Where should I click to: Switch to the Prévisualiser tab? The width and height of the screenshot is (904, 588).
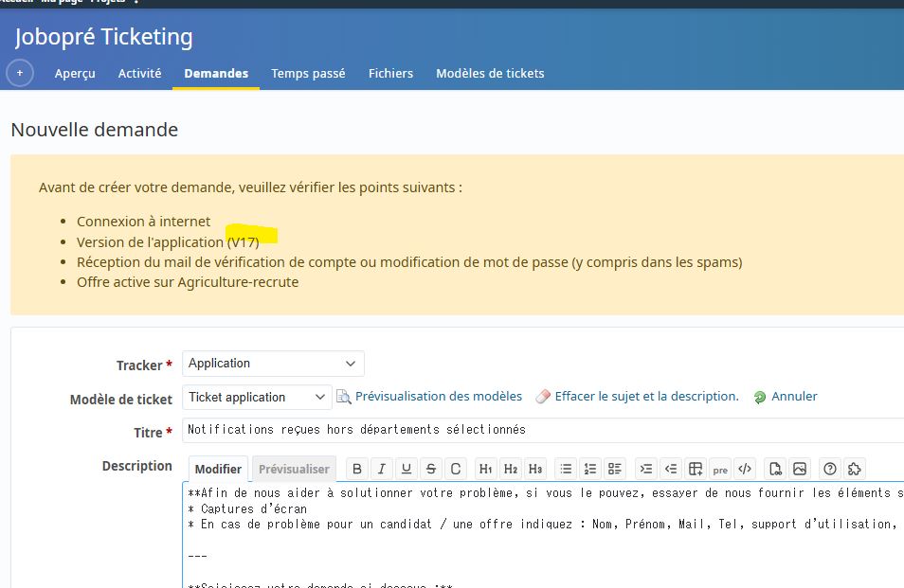[294, 469]
